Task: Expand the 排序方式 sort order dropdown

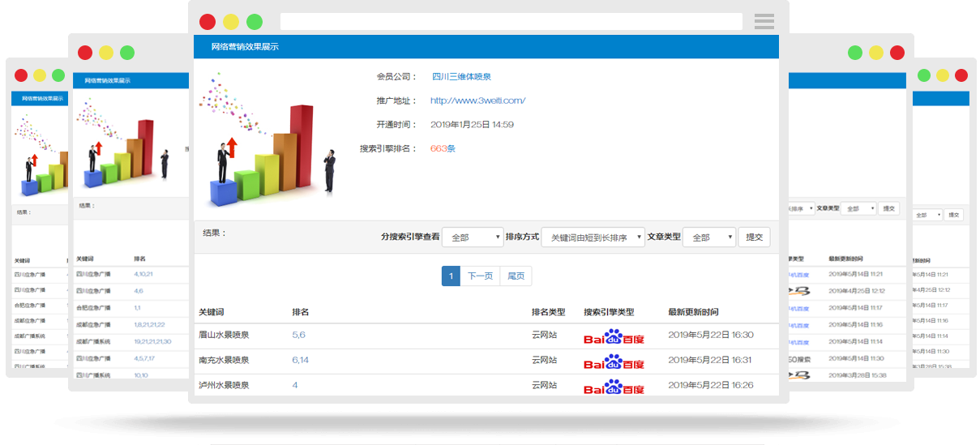Action: point(593,237)
